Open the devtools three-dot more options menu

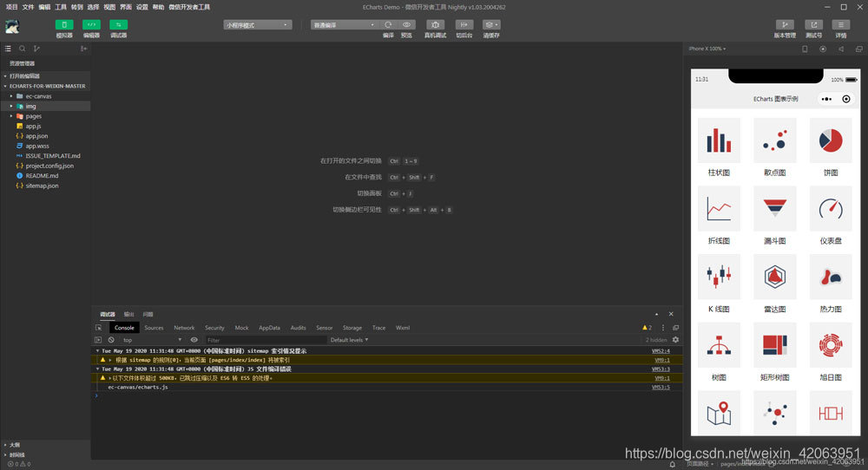[663, 328]
